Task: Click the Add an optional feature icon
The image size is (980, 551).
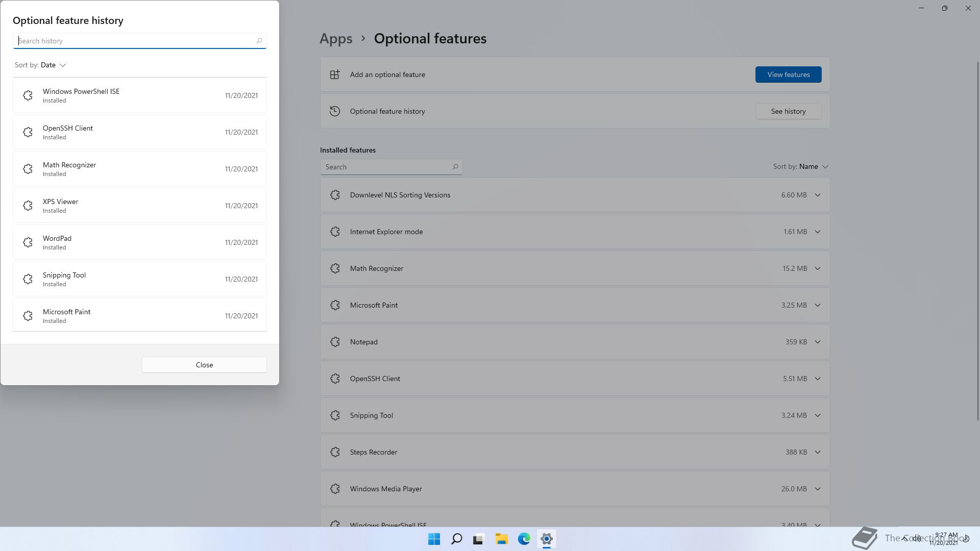Action: [x=335, y=74]
